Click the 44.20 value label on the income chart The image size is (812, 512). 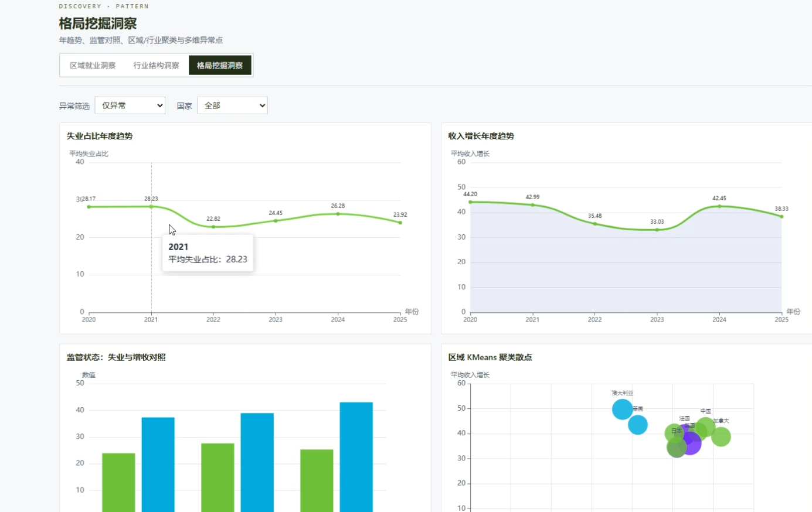tap(470, 194)
